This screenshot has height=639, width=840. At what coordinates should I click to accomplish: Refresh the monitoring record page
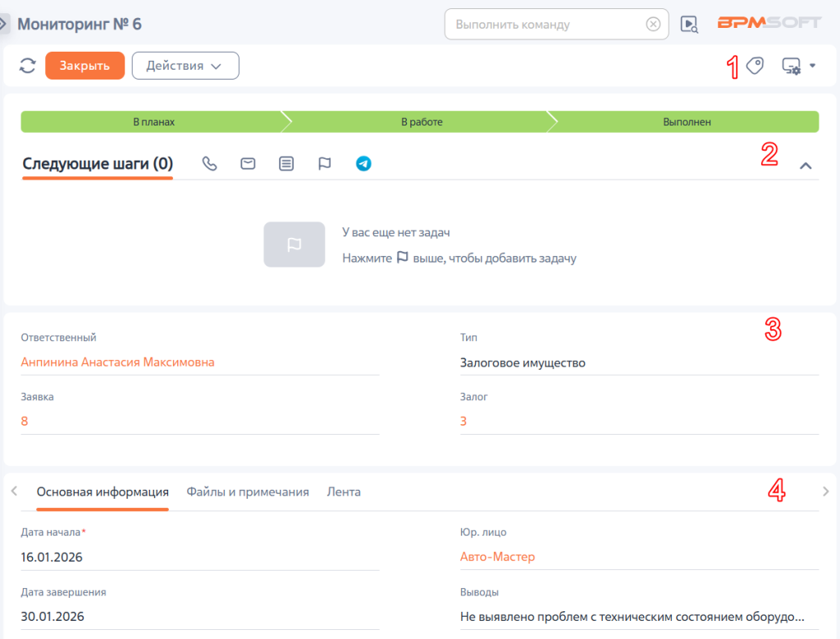pyautogui.click(x=27, y=66)
